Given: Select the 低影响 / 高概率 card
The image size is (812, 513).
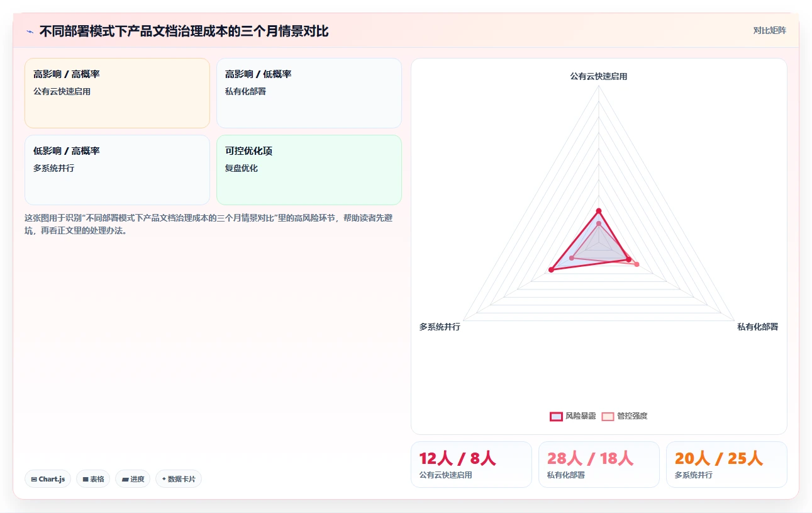Looking at the screenshot, I should [x=117, y=170].
